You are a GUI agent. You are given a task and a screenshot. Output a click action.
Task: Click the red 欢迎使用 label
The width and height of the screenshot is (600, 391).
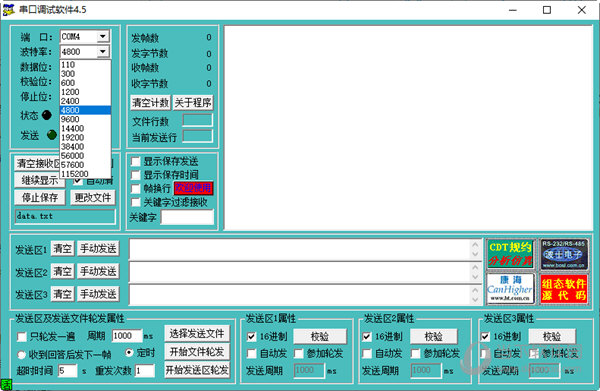click(x=193, y=188)
